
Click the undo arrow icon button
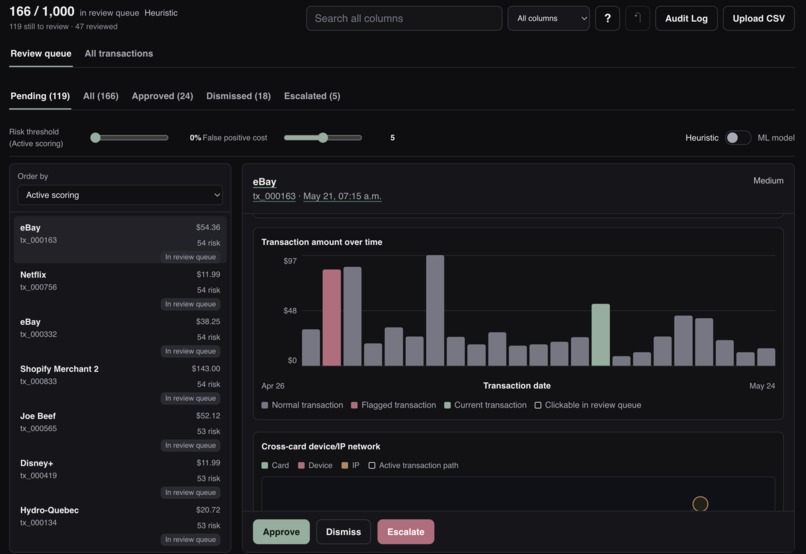637,19
